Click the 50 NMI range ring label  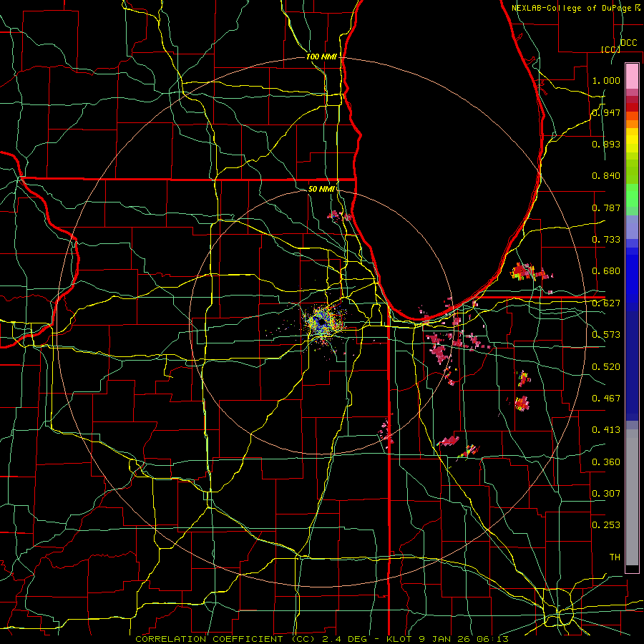pos(321,189)
